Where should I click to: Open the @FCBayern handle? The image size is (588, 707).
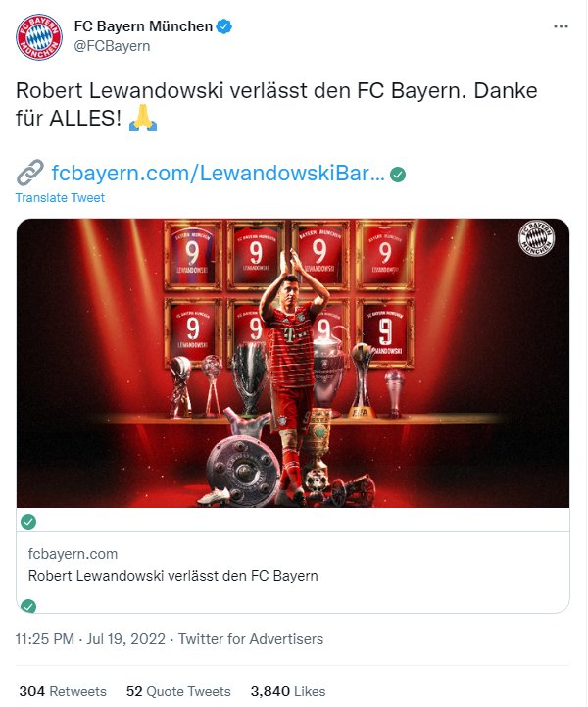pyautogui.click(x=112, y=46)
